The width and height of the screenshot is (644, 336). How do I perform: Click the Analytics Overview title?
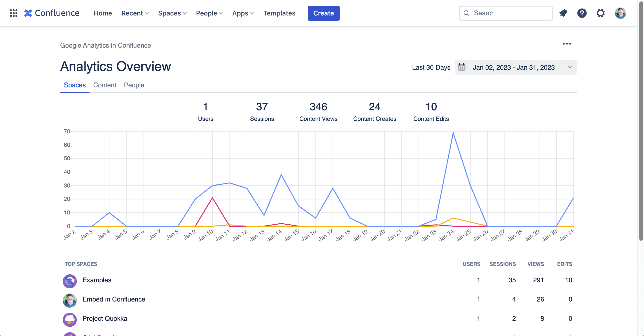pos(116,66)
